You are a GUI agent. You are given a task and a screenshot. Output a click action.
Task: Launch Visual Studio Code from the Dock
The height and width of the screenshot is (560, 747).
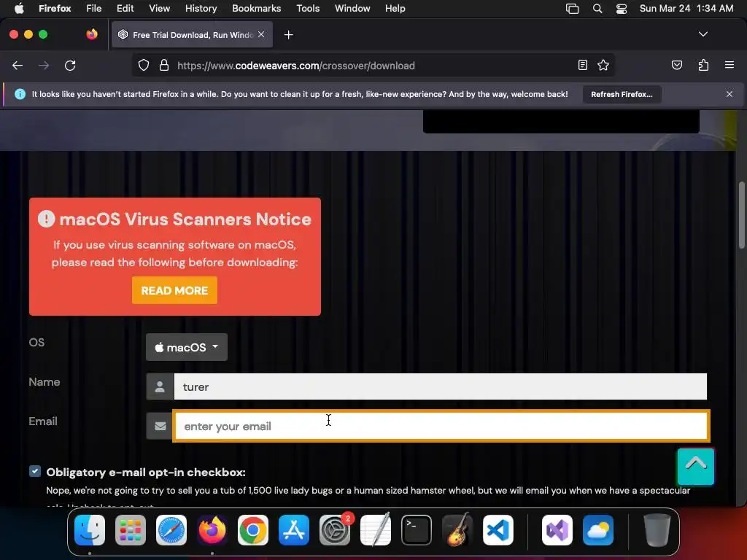coord(498,530)
